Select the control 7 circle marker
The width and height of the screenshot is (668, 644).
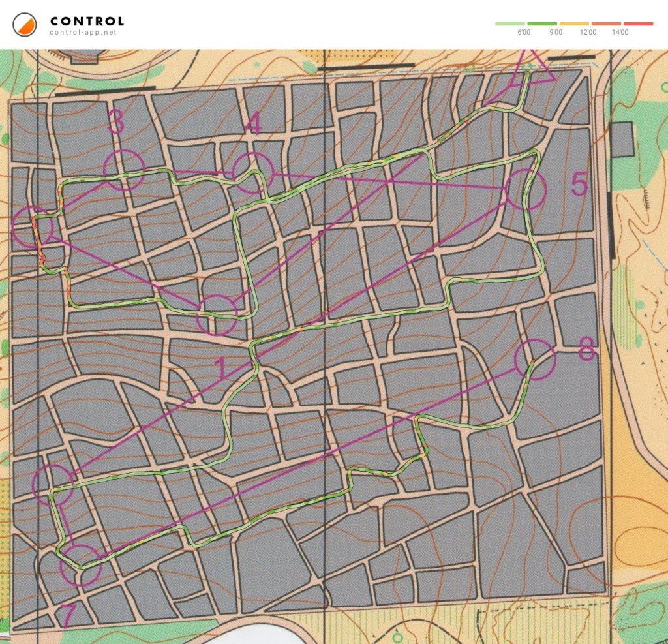point(80,566)
